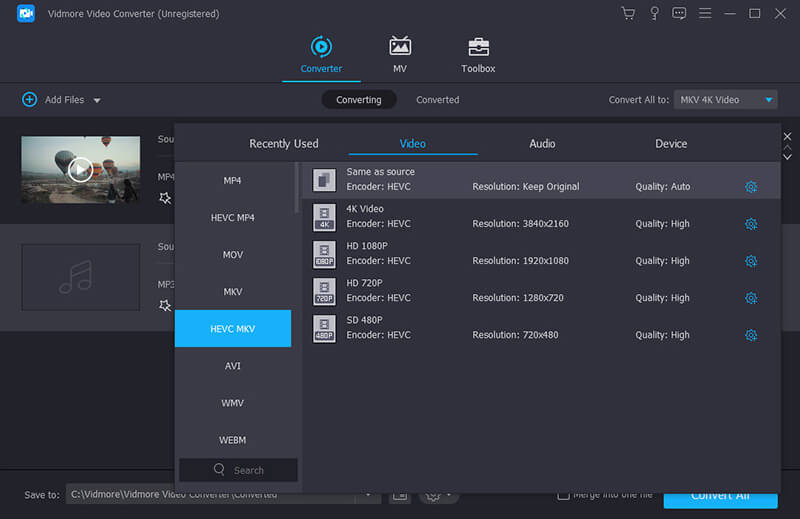The height and width of the screenshot is (519, 800).
Task: Select the WEBM format in list
Action: tap(233, 440)
